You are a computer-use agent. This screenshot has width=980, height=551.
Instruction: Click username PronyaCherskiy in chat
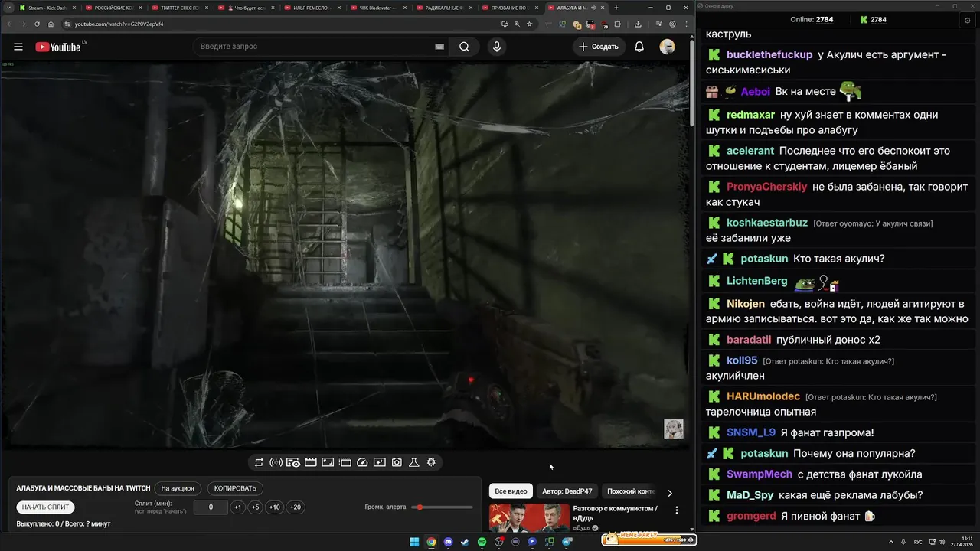pos(767,187)
